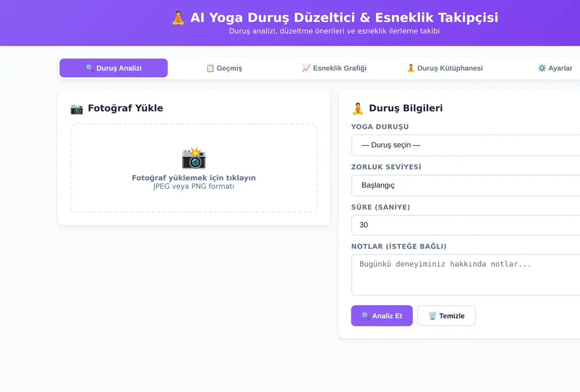Click the 'Duruş Bilgileri' heading
The image size is (580, 392).
tap(397, 108)
